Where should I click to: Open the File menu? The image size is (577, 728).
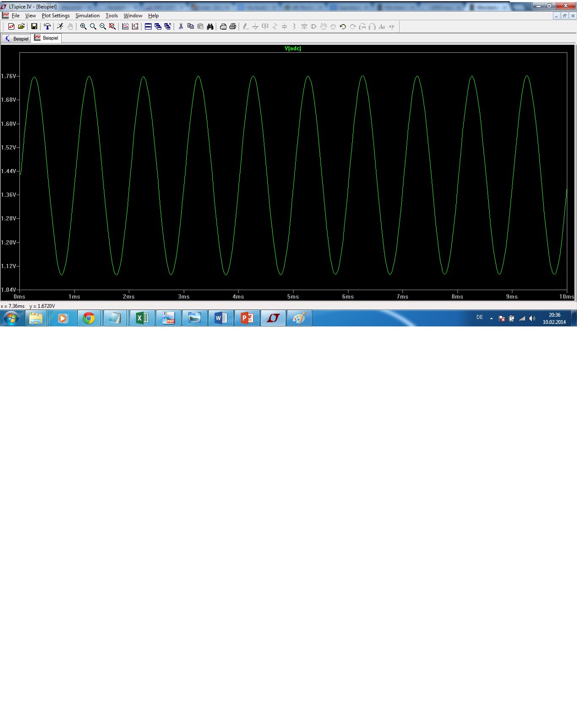click(16, 16)
